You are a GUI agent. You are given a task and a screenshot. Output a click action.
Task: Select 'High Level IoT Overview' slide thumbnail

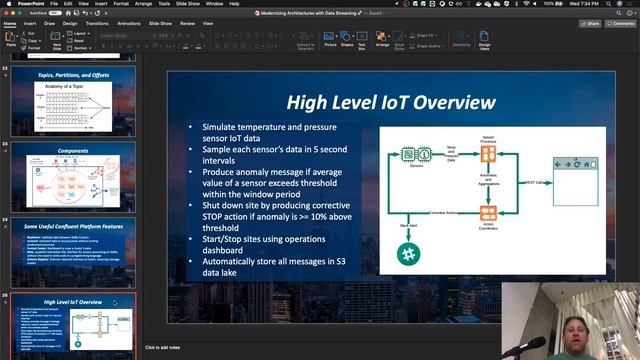point(73,327)
